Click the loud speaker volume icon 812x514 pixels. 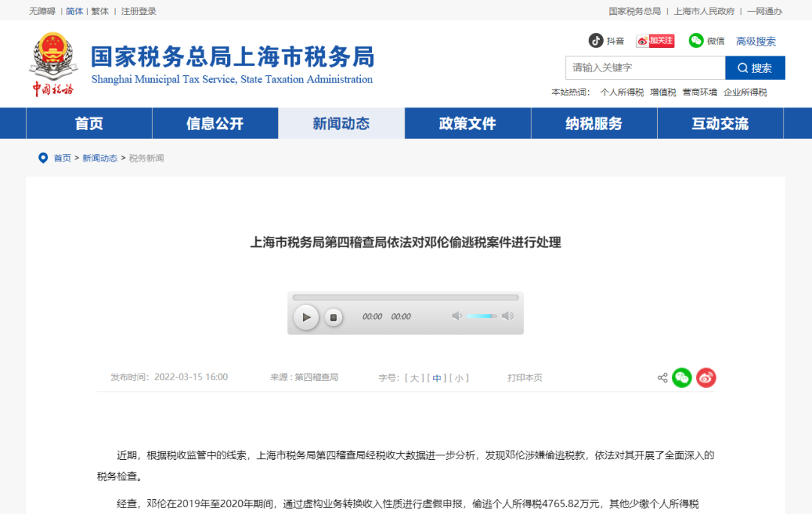(x=507, y=316)
